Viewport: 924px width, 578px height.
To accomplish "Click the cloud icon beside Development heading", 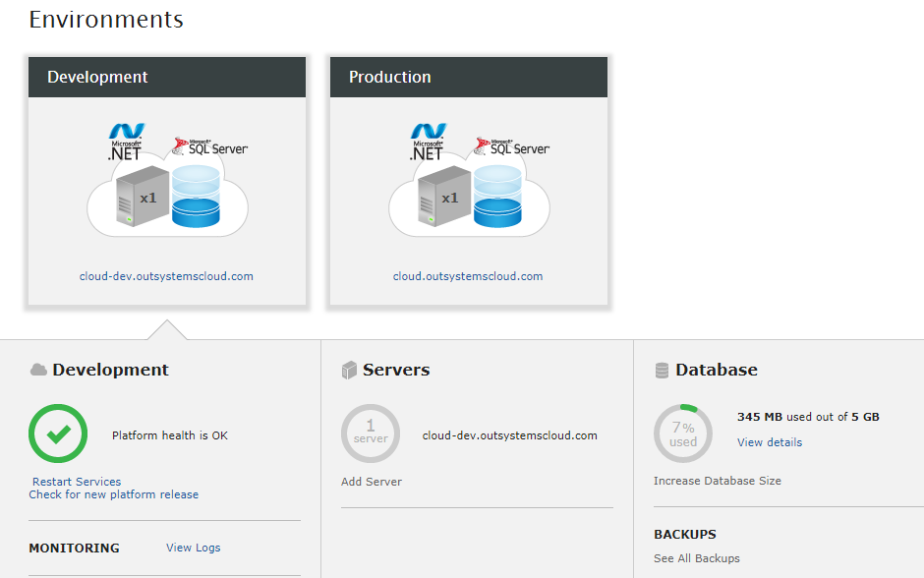I will (38, 370).
